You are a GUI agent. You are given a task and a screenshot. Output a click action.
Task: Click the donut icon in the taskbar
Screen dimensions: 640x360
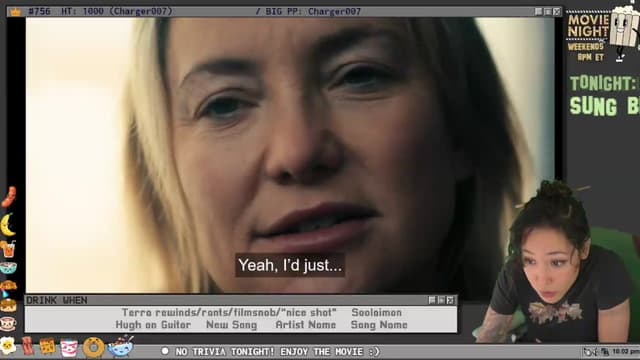point(93,347)
